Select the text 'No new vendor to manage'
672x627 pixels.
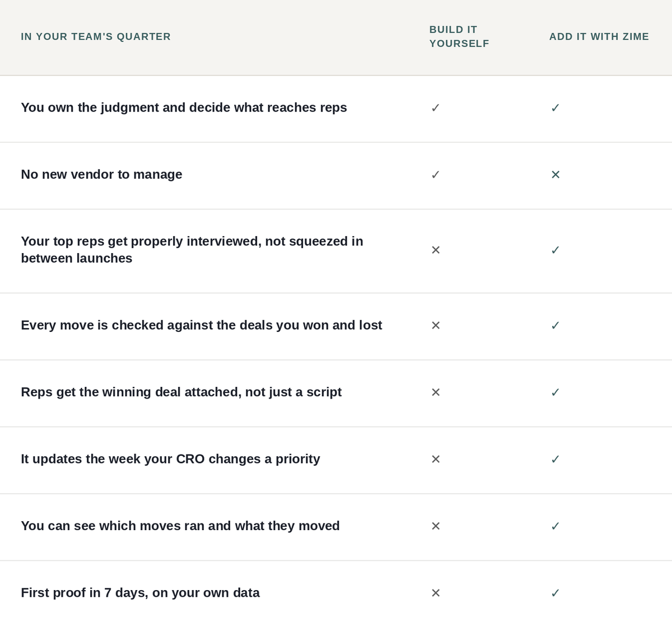point(101,174)
